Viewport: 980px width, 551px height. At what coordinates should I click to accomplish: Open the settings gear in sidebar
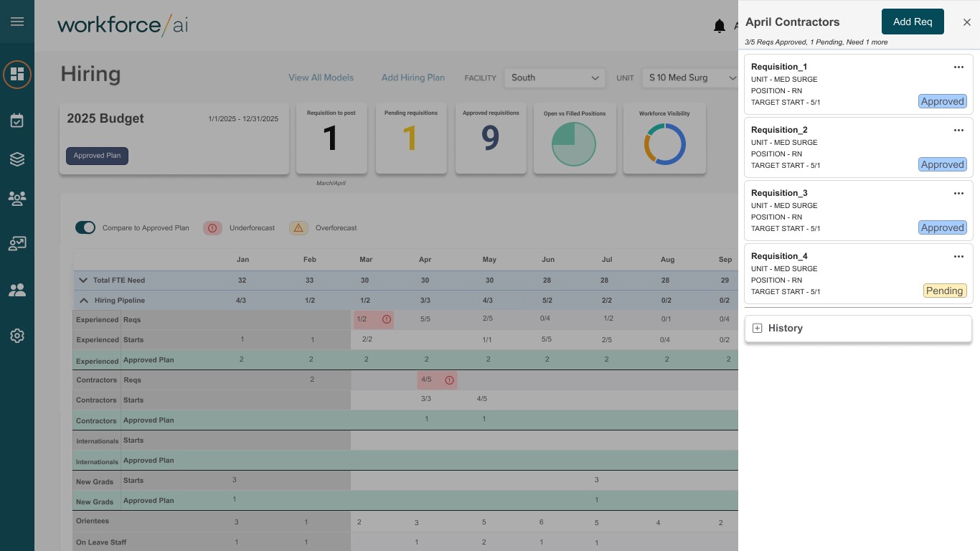[x=17, y=336]
